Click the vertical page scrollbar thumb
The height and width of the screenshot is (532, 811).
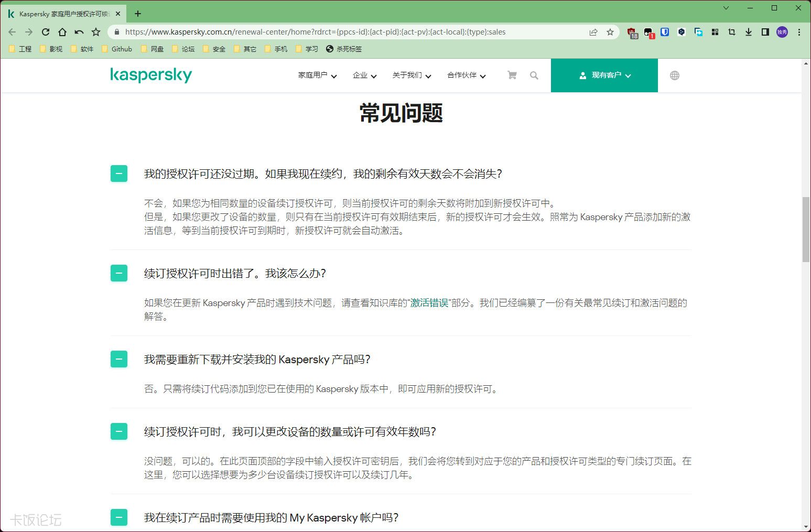click(x=806, y=230)
